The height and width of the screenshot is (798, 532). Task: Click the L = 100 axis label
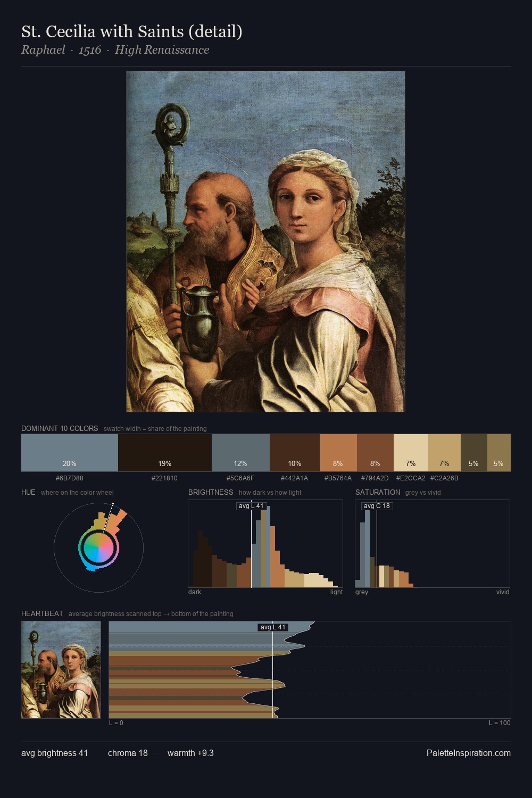(500, 722)
